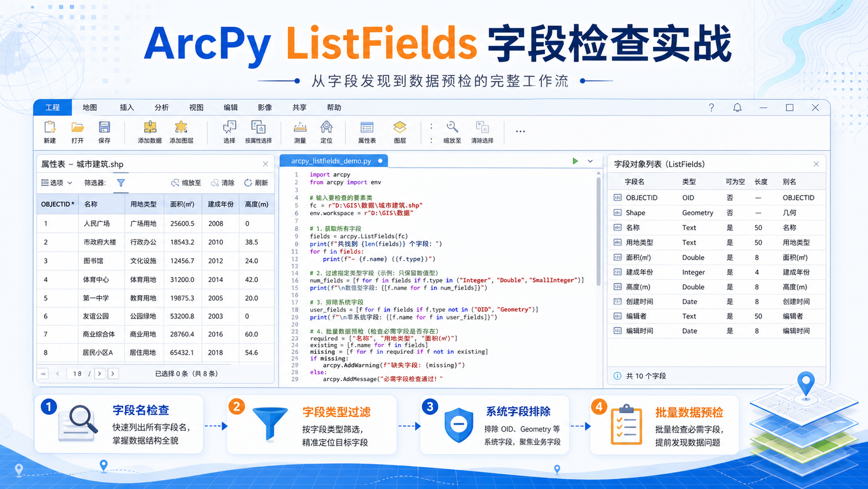Click the 缩放至 ribbon toolbar icon
This screenshot has width=868, height=489.
click(452, 127)
